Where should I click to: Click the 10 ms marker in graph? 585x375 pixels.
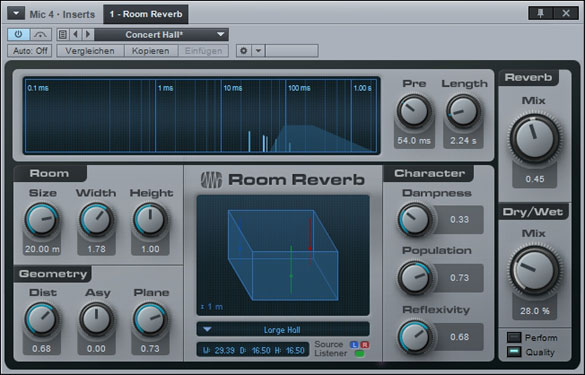pyautogui.click(x=233, y=88)
